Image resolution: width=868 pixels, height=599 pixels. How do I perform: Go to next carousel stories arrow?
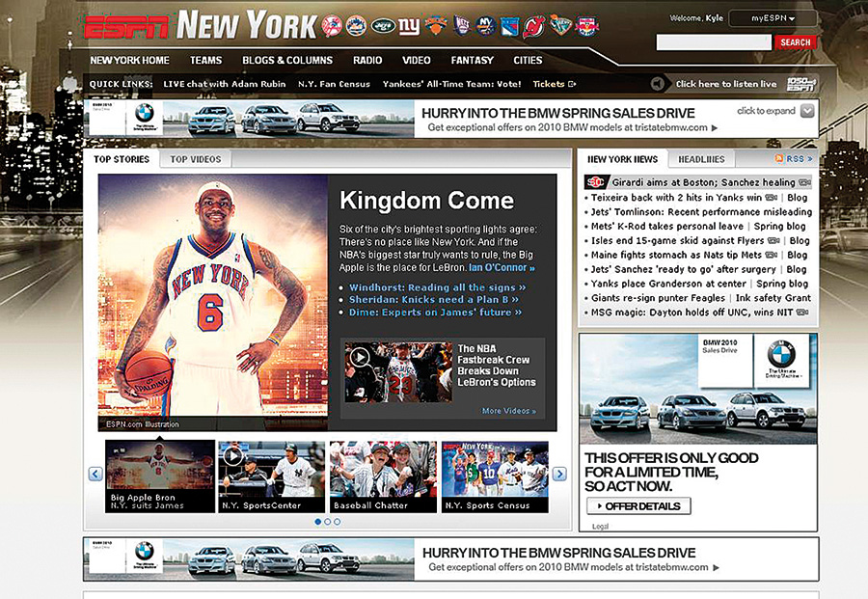(559, 474)
